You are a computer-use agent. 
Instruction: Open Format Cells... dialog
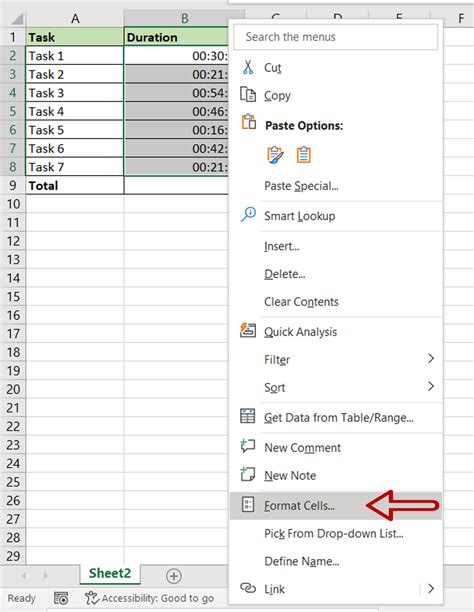point(336,505)
